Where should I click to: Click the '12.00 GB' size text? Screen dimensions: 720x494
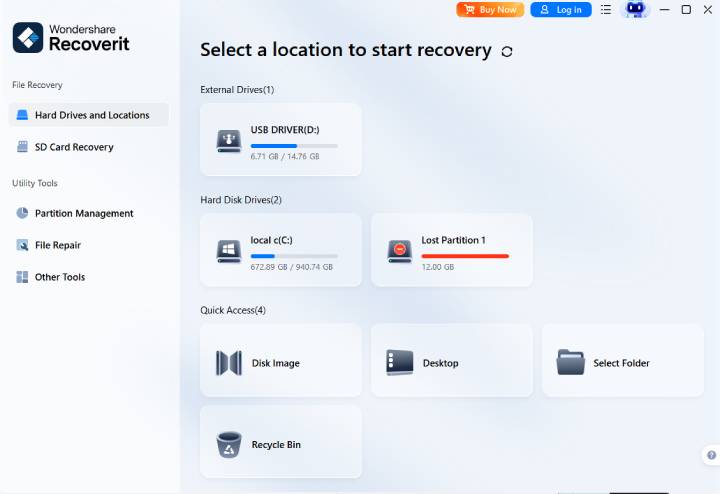(438, 267)
